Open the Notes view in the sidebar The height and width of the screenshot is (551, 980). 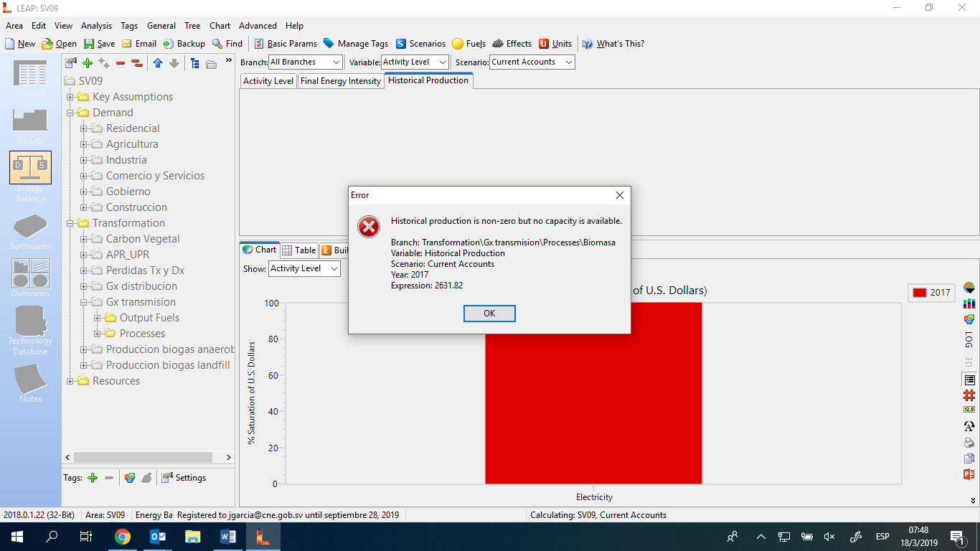pos(30,383)
